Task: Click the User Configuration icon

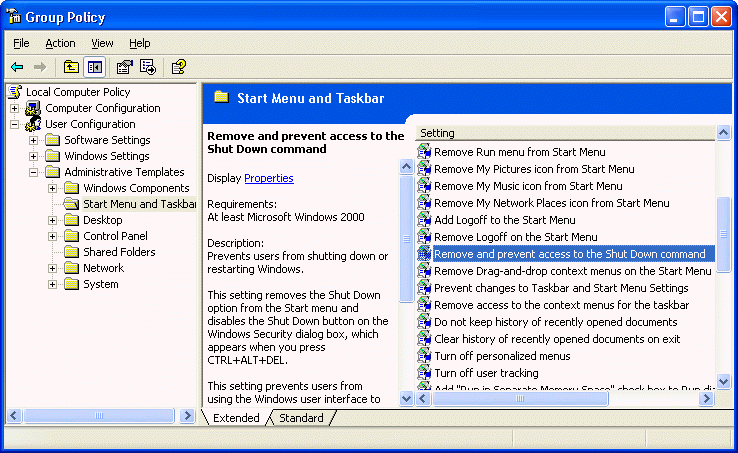Action: point(33,124)
